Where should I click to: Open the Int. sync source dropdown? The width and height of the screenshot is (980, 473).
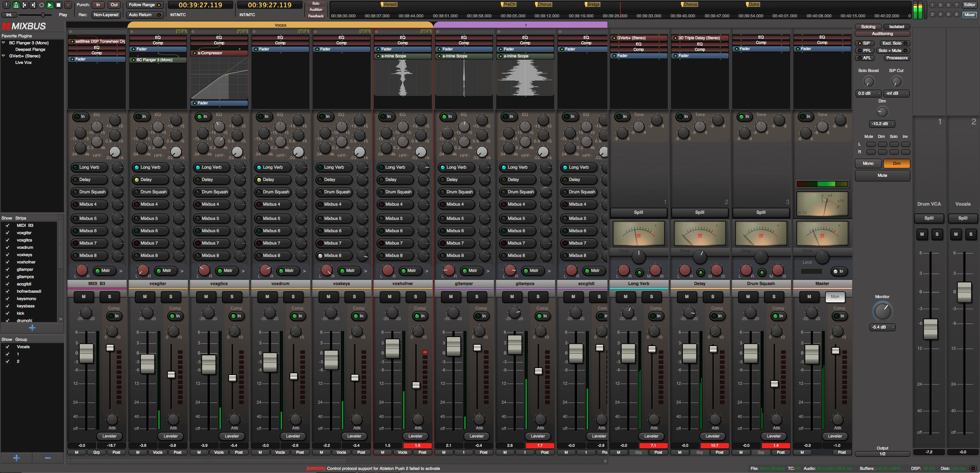coord(9,15)
